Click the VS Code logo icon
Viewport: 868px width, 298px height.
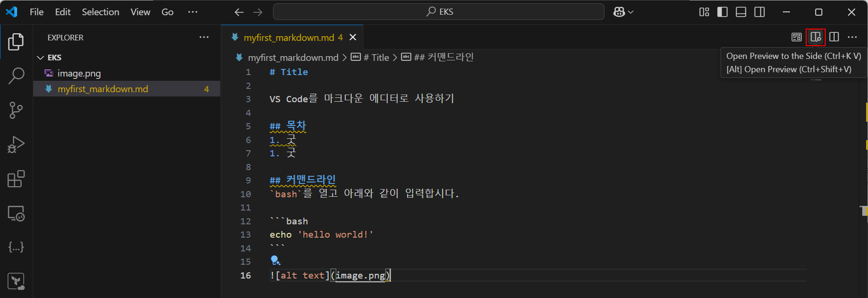point(11,12)
